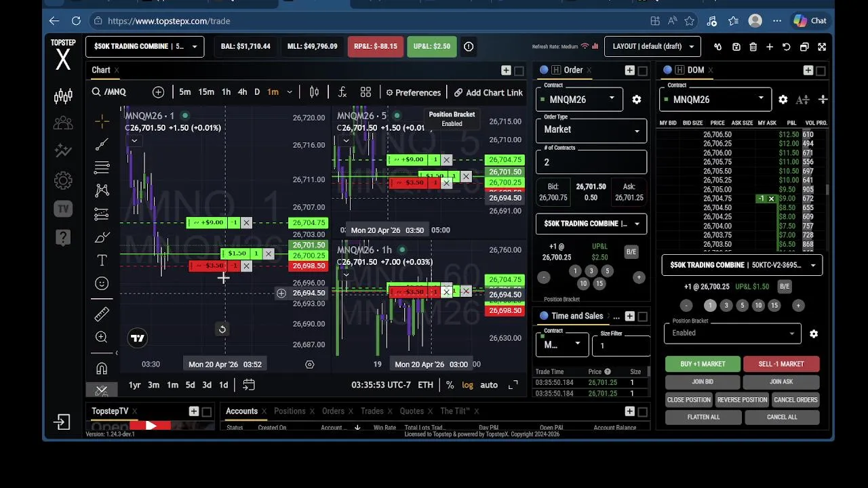Open DOM panel settings gear
Screen dimensions: 868x488
point(783,99)
